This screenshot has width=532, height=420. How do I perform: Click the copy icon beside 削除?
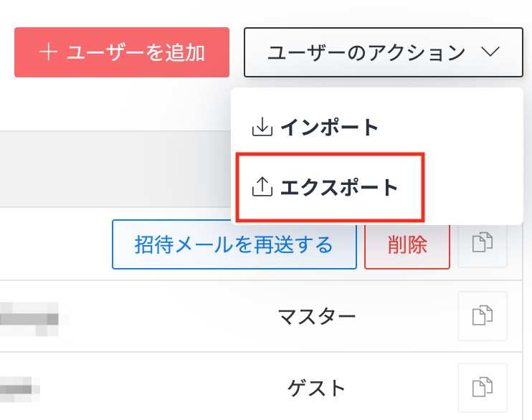tap(483, 244)
